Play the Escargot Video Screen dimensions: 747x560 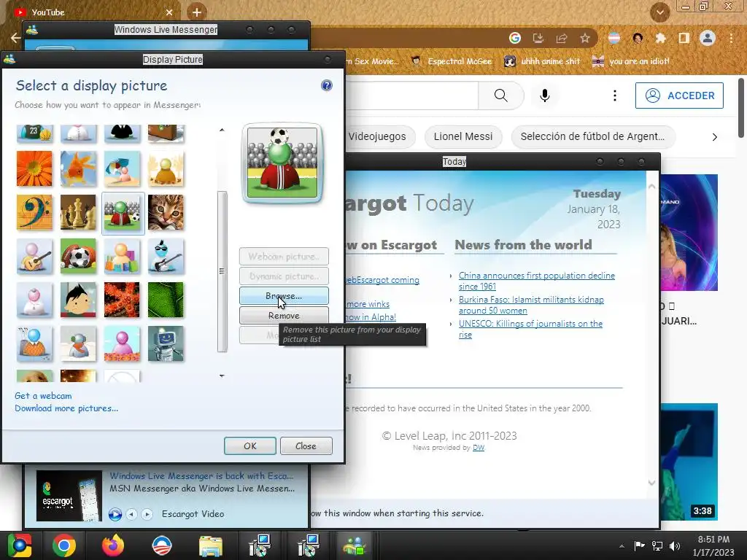pos(115,514)
